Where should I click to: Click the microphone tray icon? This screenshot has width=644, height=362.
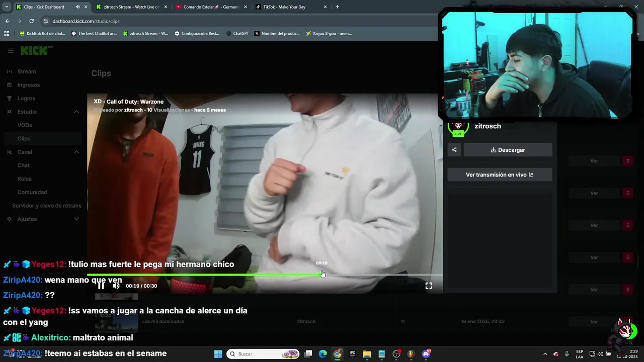(x=567, y=354)
